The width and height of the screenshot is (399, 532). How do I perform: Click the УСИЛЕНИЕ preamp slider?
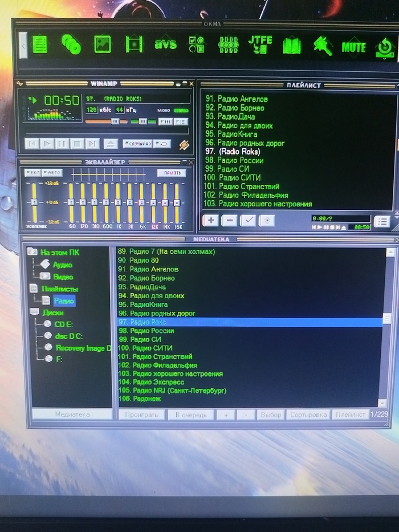point(34,202)
